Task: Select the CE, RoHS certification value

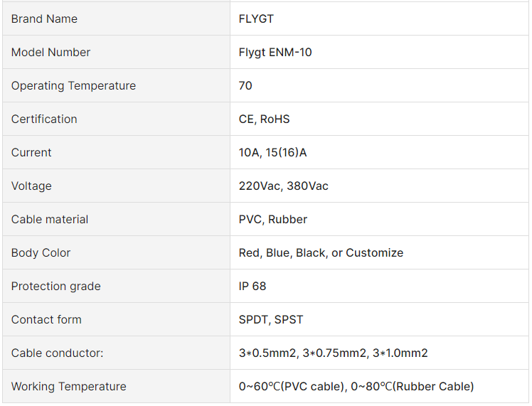Action: point(264,119)
